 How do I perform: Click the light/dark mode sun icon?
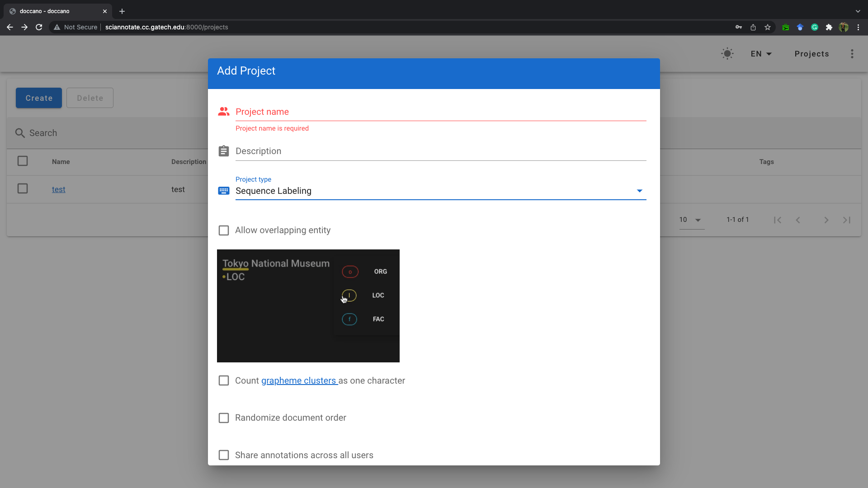pyautogui.click(x=727, y=54)
